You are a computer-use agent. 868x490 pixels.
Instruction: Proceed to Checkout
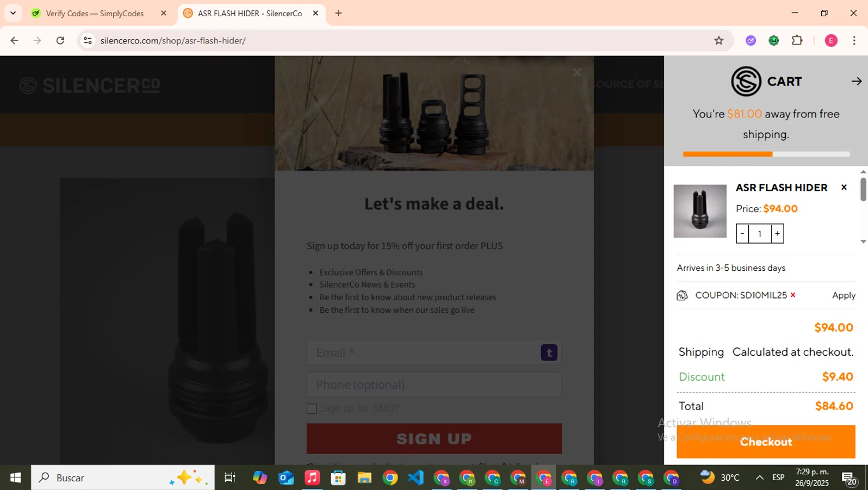[766, 441]
